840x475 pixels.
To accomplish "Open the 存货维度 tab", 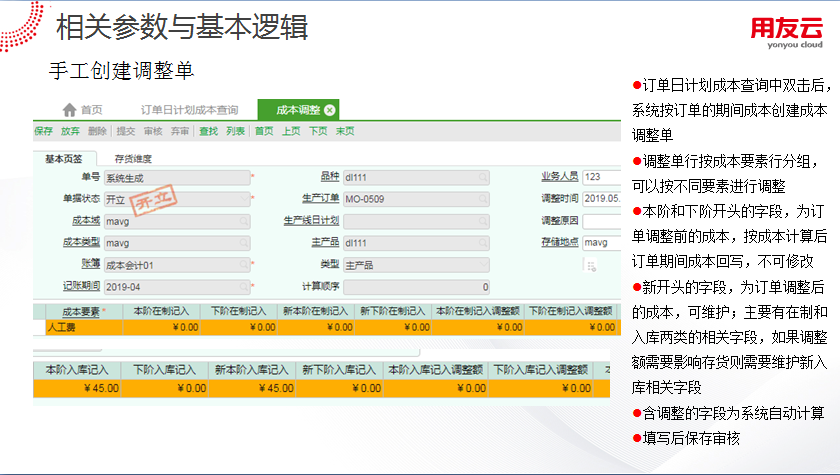I will pyautogui.click(x=133, y=158).
